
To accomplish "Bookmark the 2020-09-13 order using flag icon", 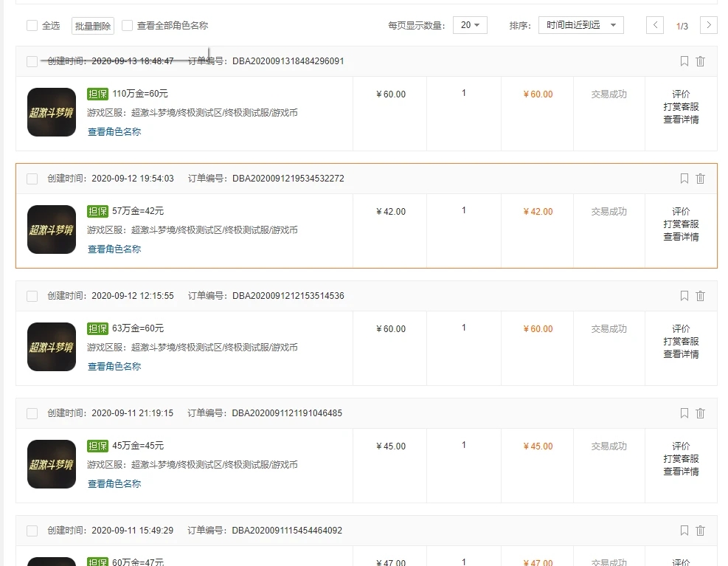I will (684, 61).
